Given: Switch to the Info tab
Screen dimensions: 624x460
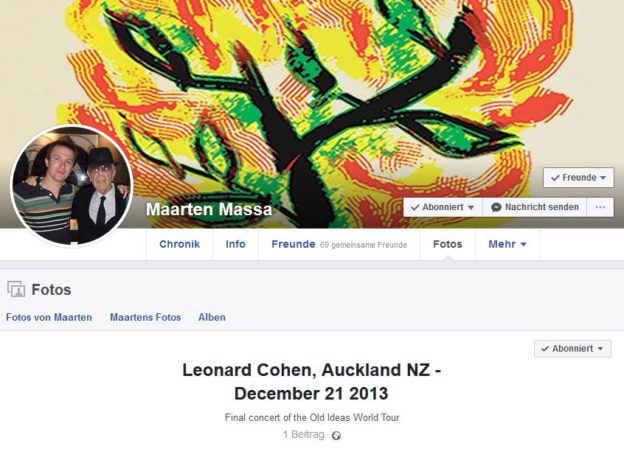Looking at the screenshot, I should (236, 244).
